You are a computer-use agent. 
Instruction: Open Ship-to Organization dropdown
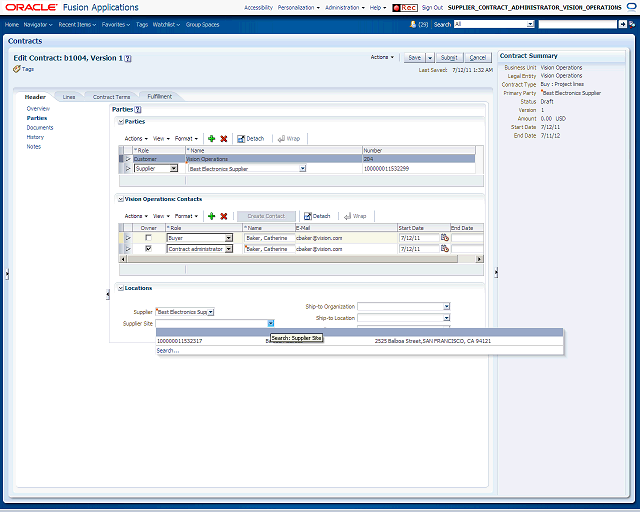tap(447, 306)
